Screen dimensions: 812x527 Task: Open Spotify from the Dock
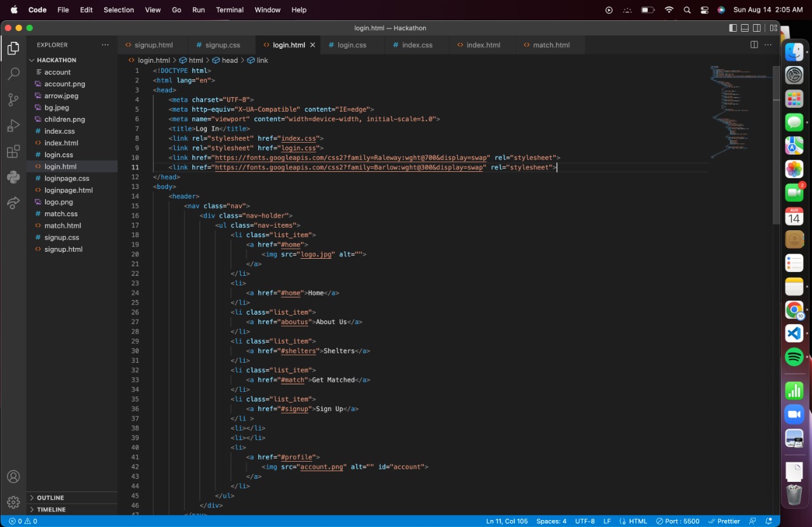[794, 357]
